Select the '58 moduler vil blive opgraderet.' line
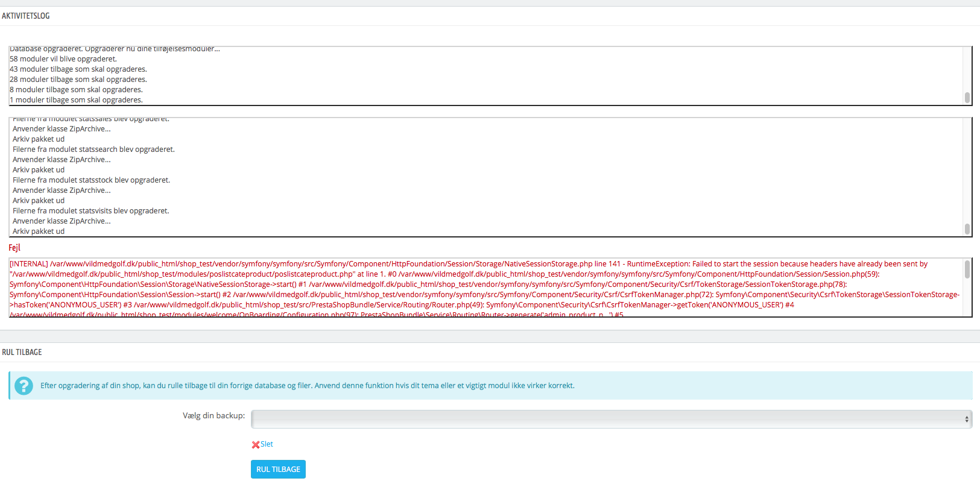The image size is (980, 484). 63,59
